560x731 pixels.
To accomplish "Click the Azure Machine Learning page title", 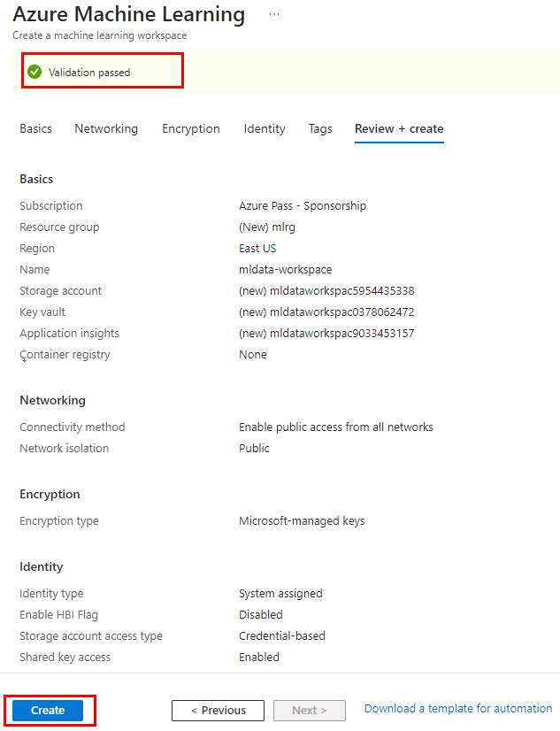I will [129, 15].
